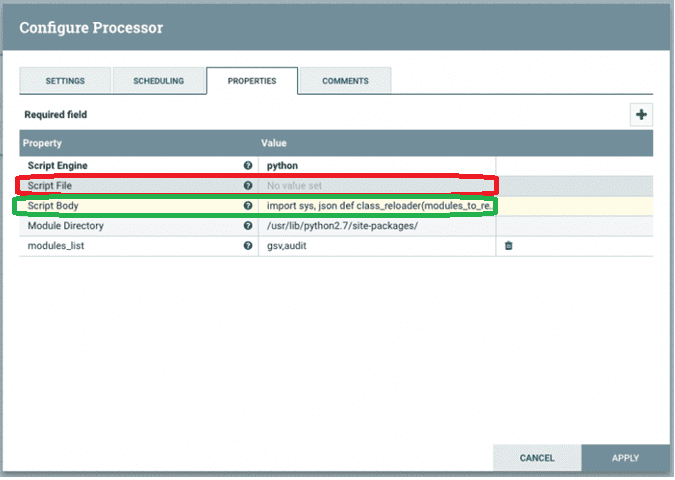Click the Apply button

625,458
